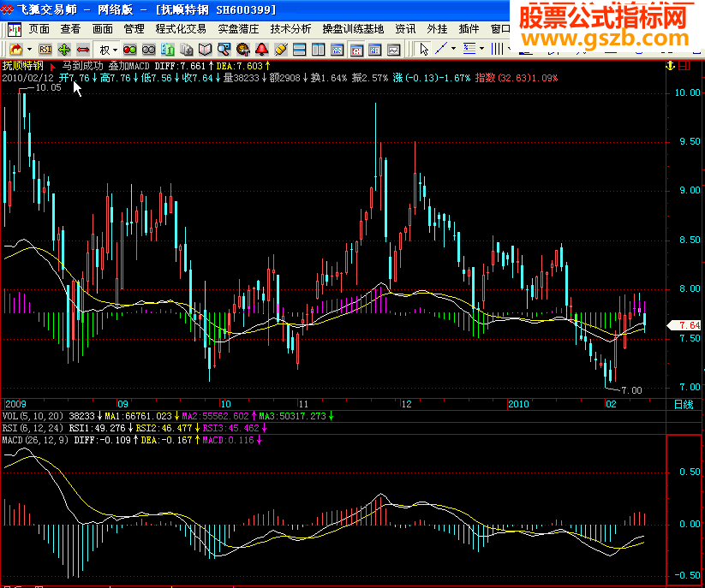Image resolution: width=705 pixels, height=588 pixels.
Task: Open the 权 restoration dropdown arrow
Action: point(113,49)
